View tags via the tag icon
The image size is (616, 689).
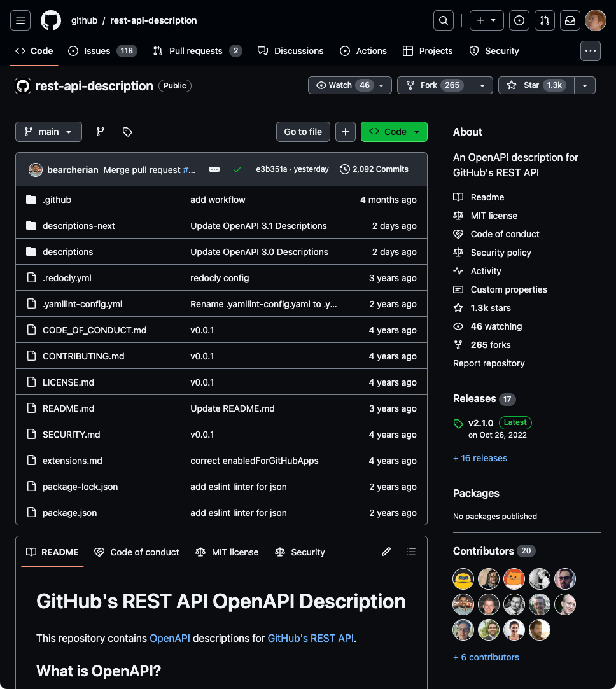click(x=127, y=132)
